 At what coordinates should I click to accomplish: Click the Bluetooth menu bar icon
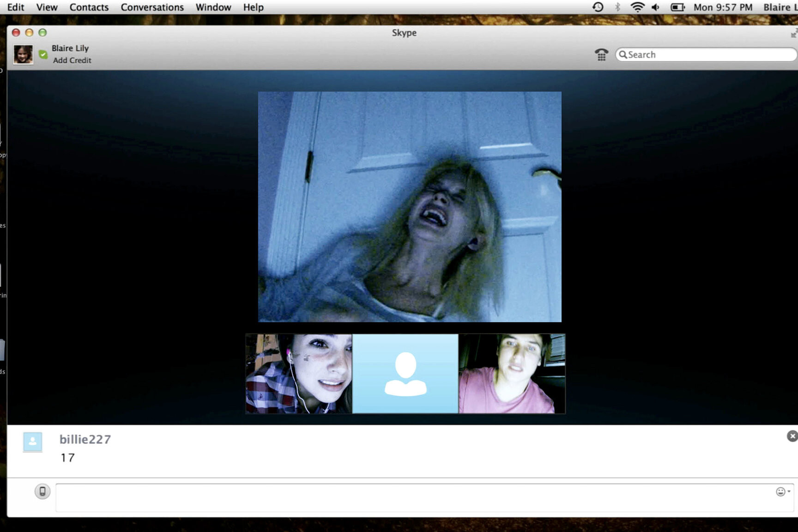pos(617,7)
